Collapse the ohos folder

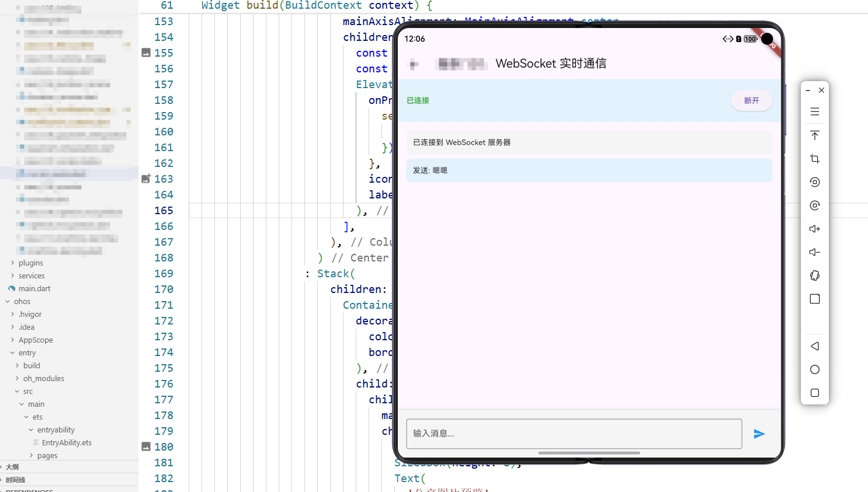point(22,301)
